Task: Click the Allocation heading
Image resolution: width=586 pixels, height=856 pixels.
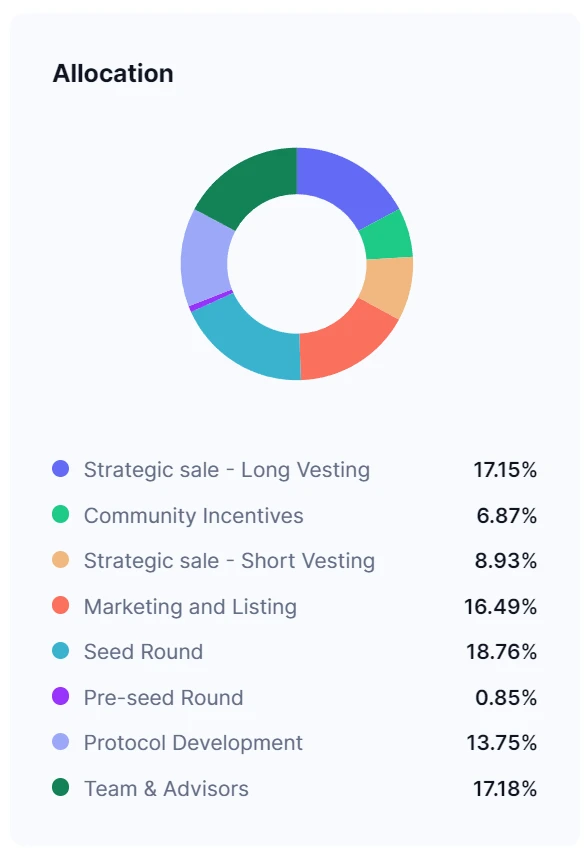Action: 113,73
